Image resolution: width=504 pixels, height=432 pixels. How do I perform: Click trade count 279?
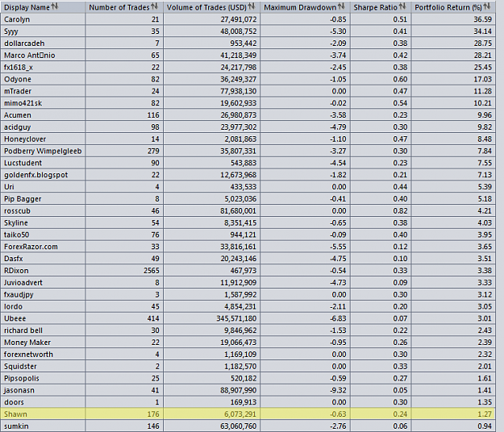(x=153, y=151)
